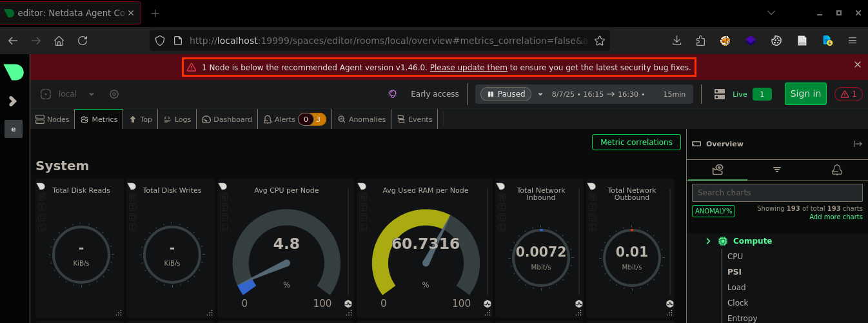Viewport: 868px width, 323px height.
Task: Click resize handle of Total Disk Writes card
Action: [x=210, y=313]
